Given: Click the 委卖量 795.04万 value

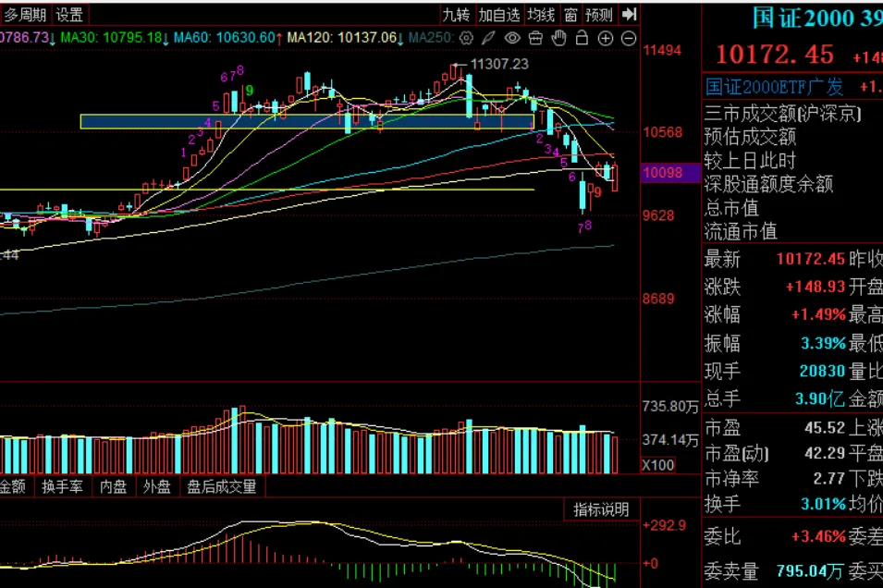Looking at the screenshot, I should tap(810, 571).
